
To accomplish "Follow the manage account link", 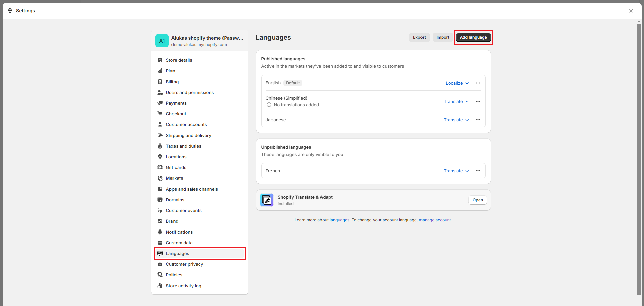I will pyautogui.click(x=435, y=220).
